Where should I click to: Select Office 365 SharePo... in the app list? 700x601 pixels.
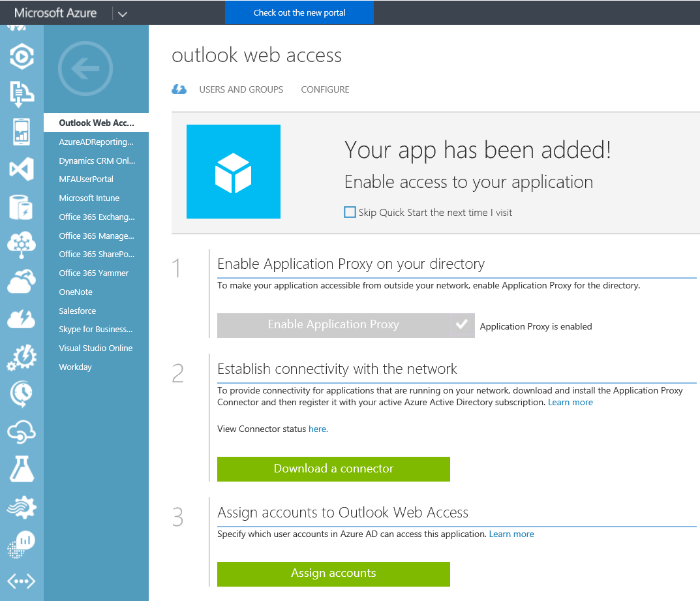tap(97, 254)
